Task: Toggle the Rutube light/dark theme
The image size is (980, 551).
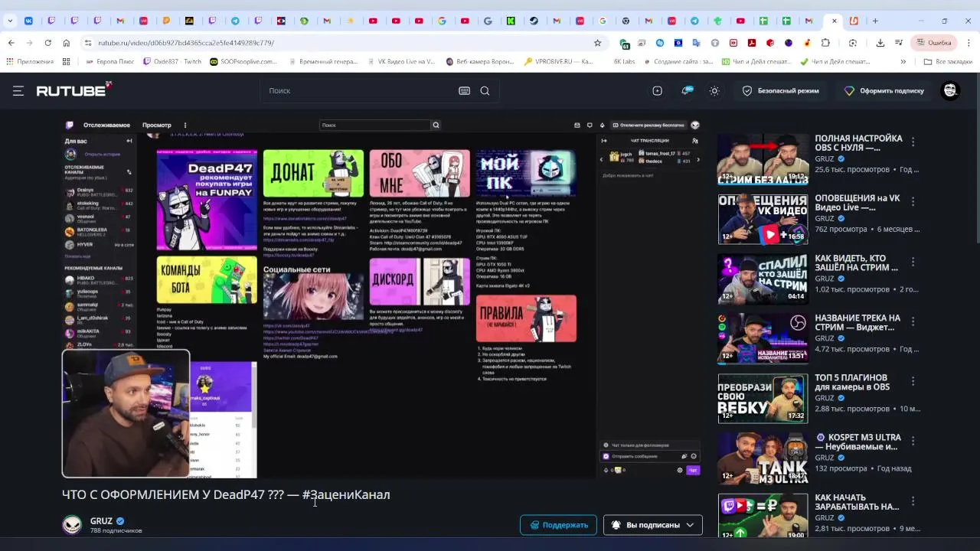Action: click(x=714, y=90)
